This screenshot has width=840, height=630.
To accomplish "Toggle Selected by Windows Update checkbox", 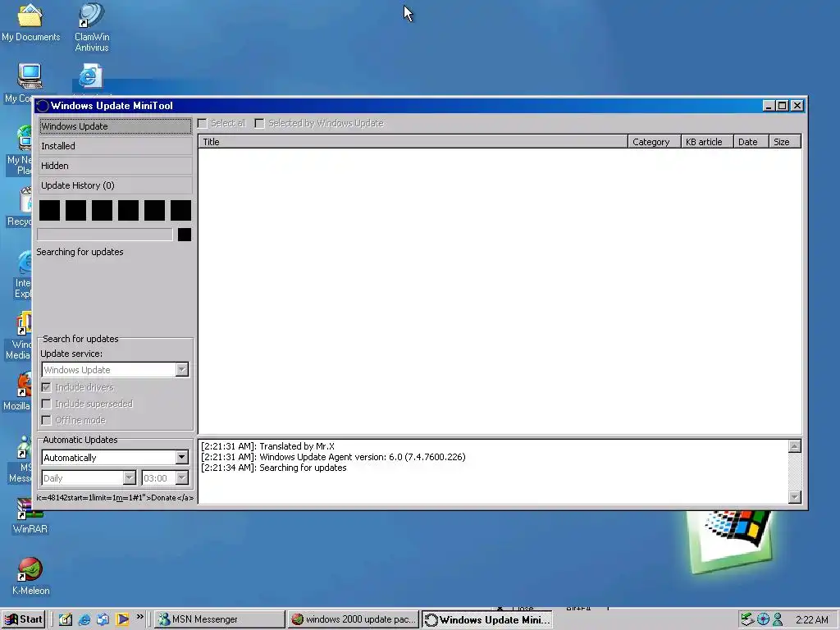I will (x=260, y=124).
